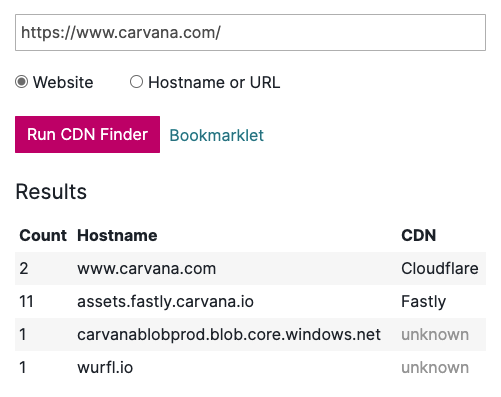Open the Bookmarklet link
The height and width of the screenshot is (397, 501).
[x=216, y=135]
